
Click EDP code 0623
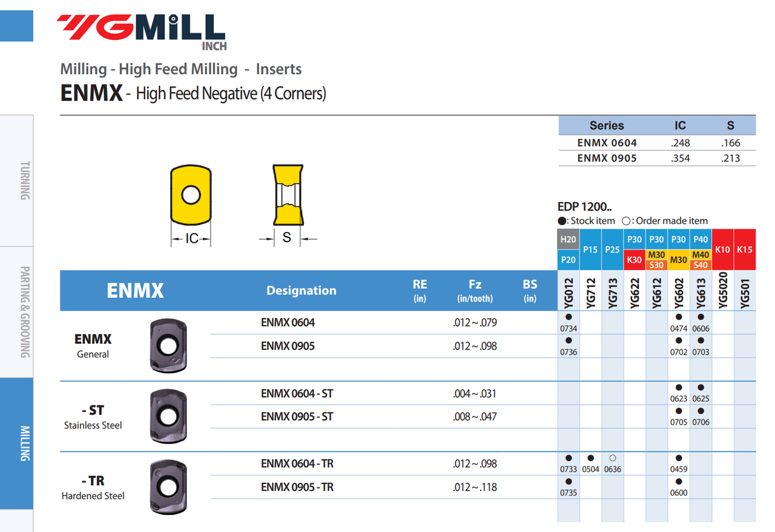pyautogui.click(x=679, y=399)
